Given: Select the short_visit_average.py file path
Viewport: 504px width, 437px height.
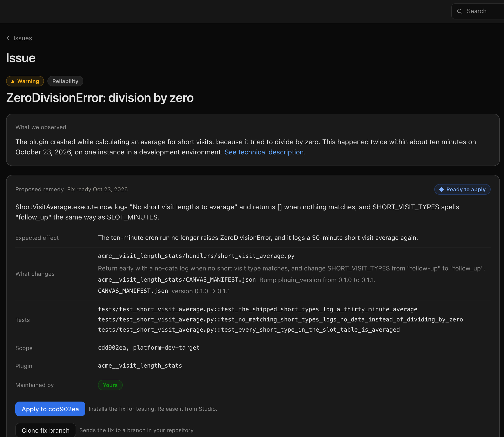Looking at the screenshot, I should click(196, 256).
